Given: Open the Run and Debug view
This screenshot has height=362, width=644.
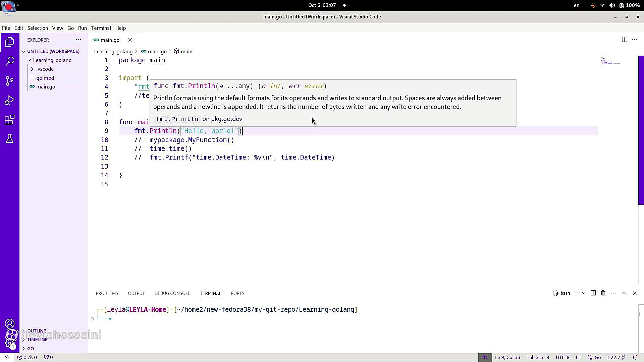Looking at the screenshot, I should (10, 100).
